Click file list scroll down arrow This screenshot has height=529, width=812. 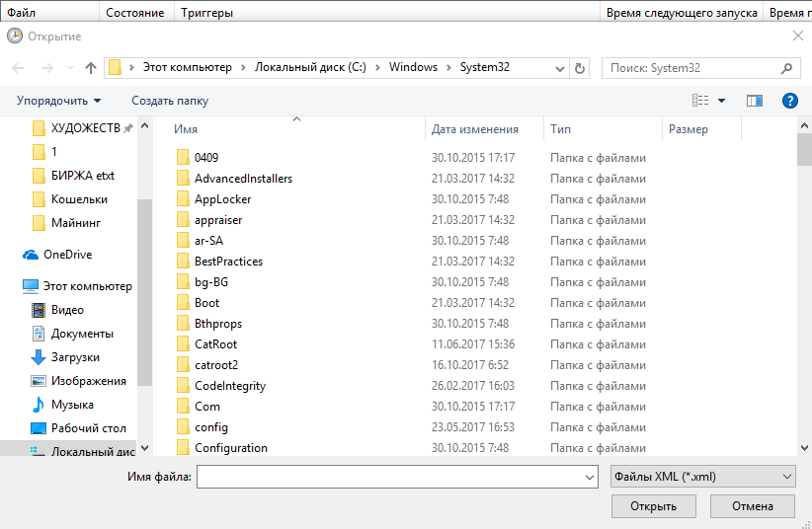click(x=804, y=448)
